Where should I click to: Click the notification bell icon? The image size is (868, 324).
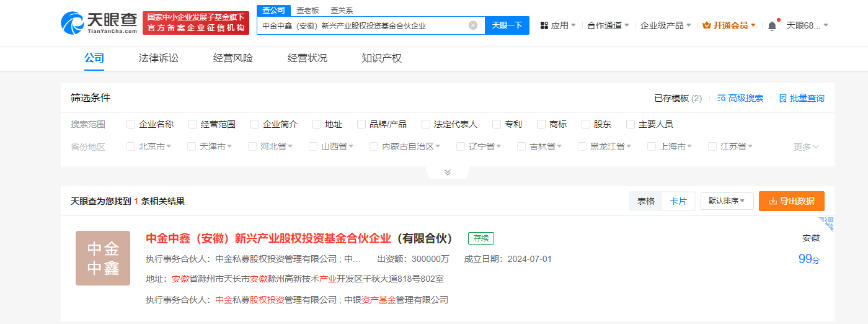[x=772, y=25]
